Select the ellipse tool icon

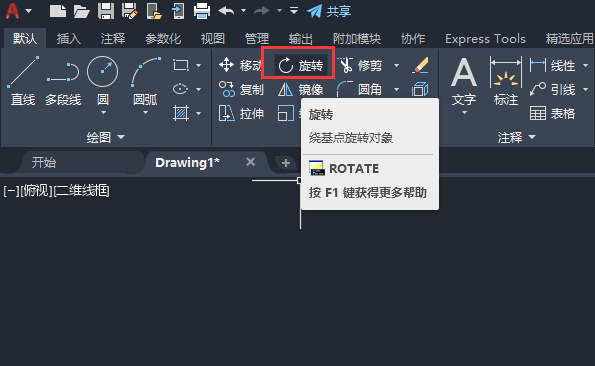181,89
